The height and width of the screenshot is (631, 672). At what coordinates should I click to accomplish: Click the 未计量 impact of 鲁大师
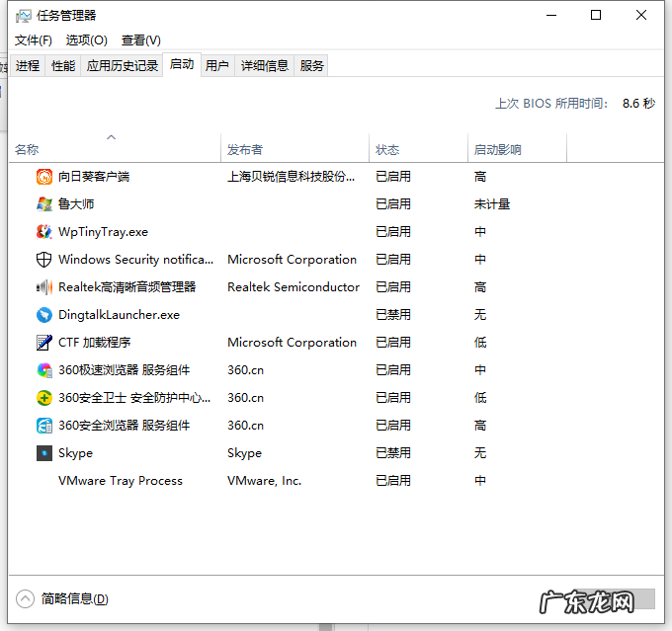492,203
